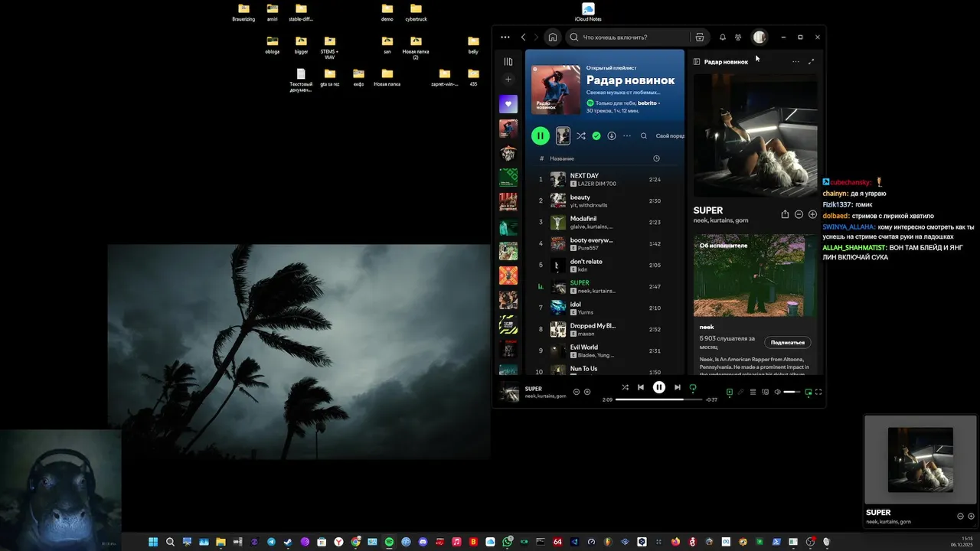The image size is (980, 551).
Task: Open the profile avatar menu
Action: coord(759,37)
